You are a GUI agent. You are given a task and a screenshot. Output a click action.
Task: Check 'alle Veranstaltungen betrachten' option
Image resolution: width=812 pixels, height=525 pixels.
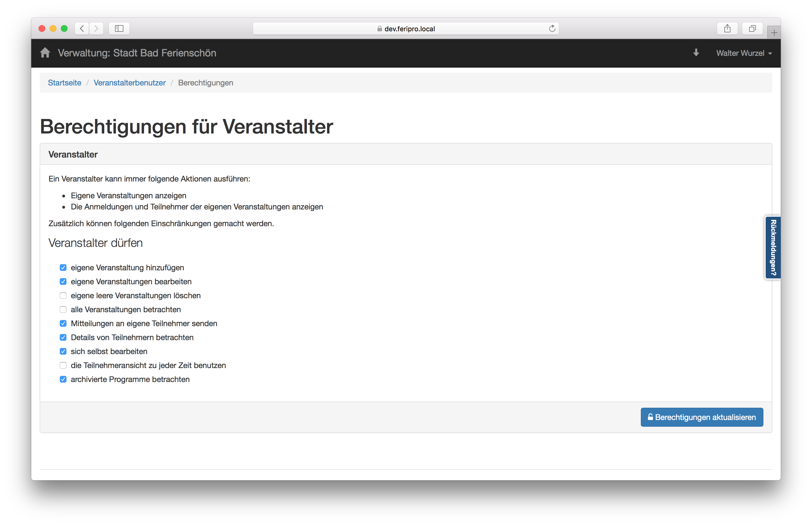(63, 309)
